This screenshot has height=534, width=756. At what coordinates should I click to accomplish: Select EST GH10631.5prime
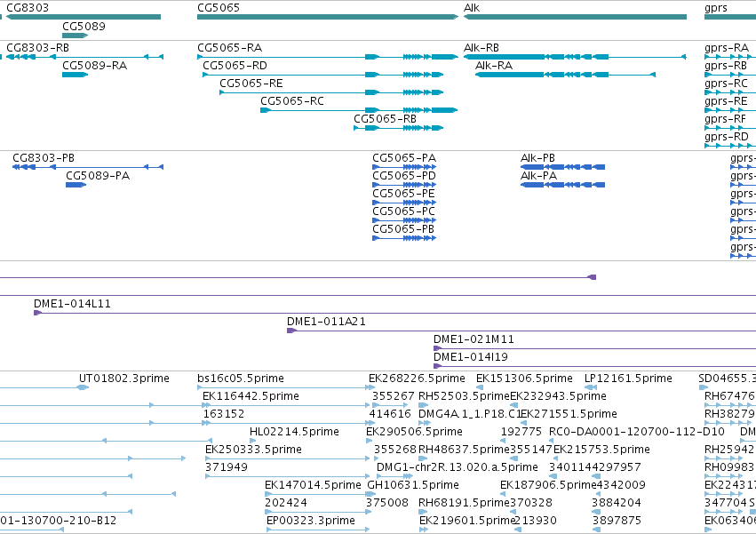pos(413,486)
